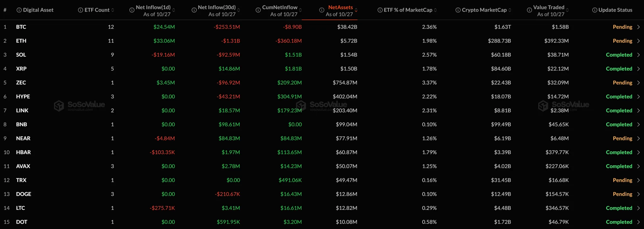Click HBAR net inflow -$103.35K
The height and width of the screenshot is (229, 644).
pyautogui.click(x=162, y=152)
